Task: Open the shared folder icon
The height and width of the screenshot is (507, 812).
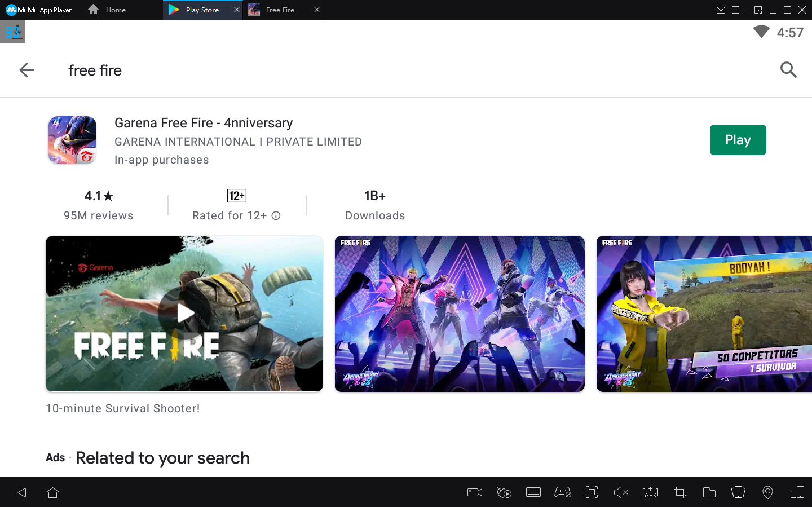Action: pos(709,492)
